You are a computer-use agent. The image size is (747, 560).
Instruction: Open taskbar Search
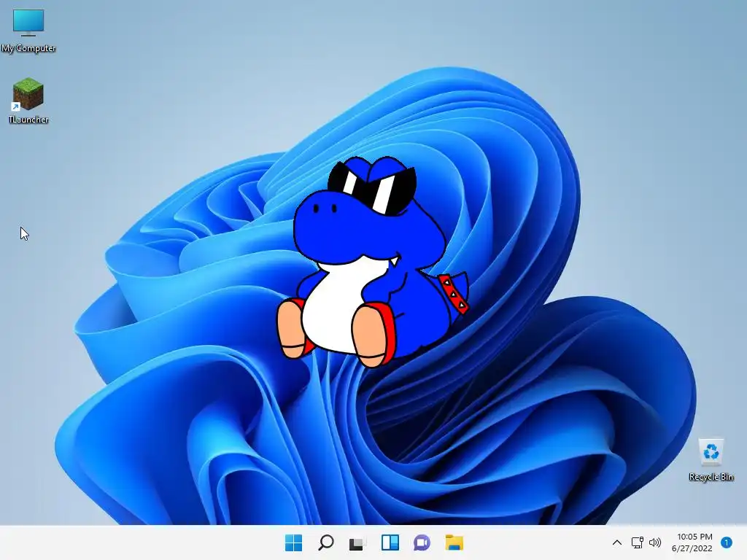pyautogui.click(x=326, y=542)
